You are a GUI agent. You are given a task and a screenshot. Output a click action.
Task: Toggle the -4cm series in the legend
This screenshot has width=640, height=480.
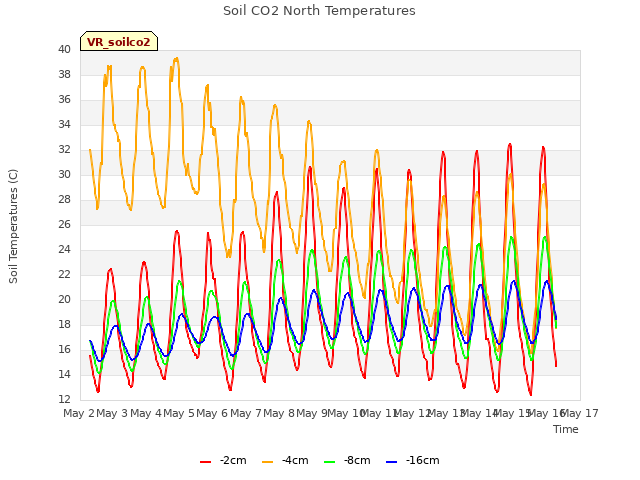click(x=285, y=460)
